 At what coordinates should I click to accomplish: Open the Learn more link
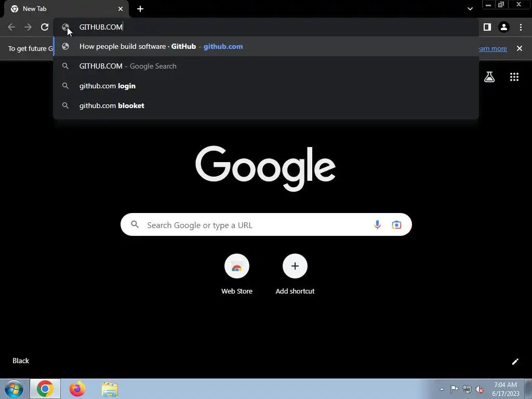493,48
